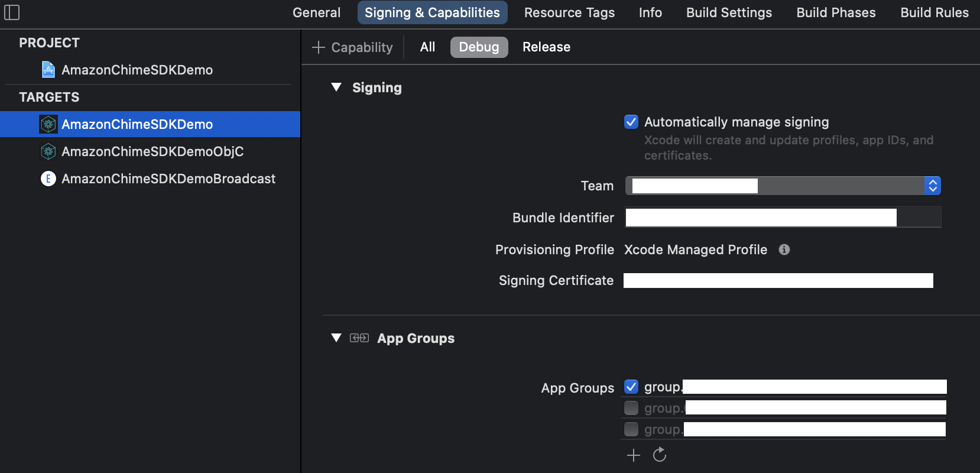Click the Bundle Identifier text field
Viewport: 980px width, 473px height.
pyautogui.click(x=783, y=218)
